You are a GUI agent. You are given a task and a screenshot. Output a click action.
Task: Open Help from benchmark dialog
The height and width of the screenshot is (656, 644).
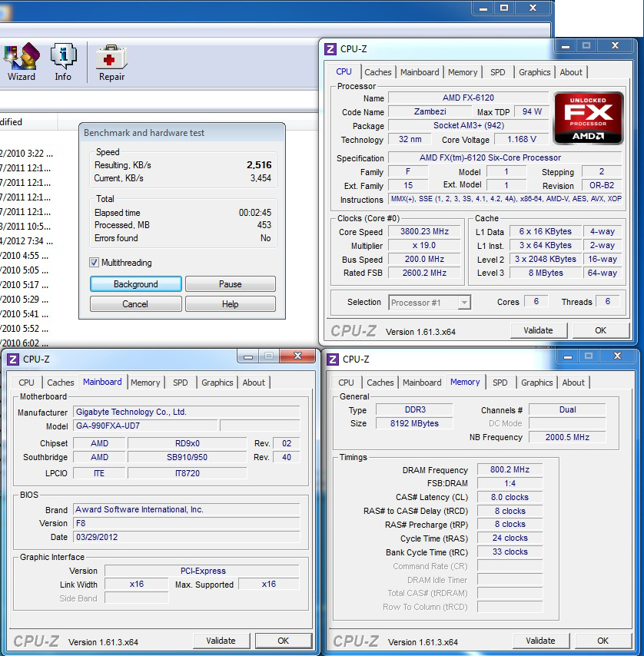click(230, 303)
